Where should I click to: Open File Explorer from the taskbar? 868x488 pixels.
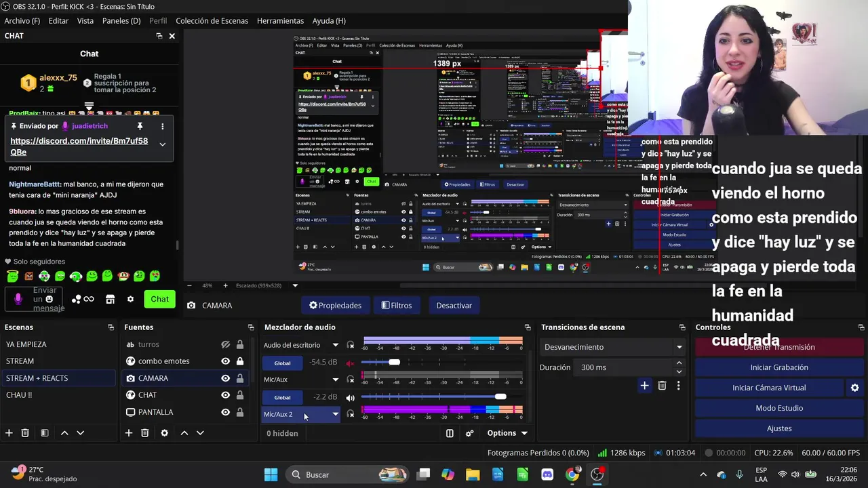(x=472, y=474)
